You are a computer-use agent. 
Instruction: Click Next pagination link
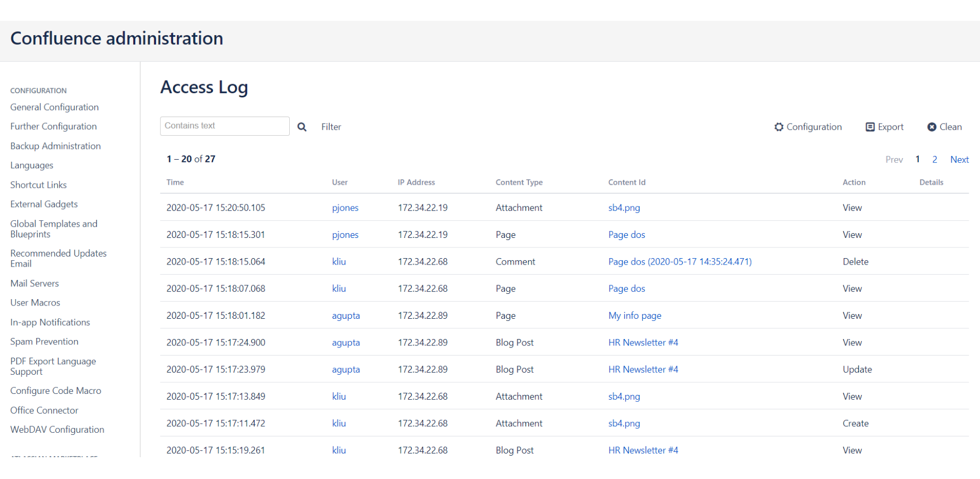pos(959,159)
